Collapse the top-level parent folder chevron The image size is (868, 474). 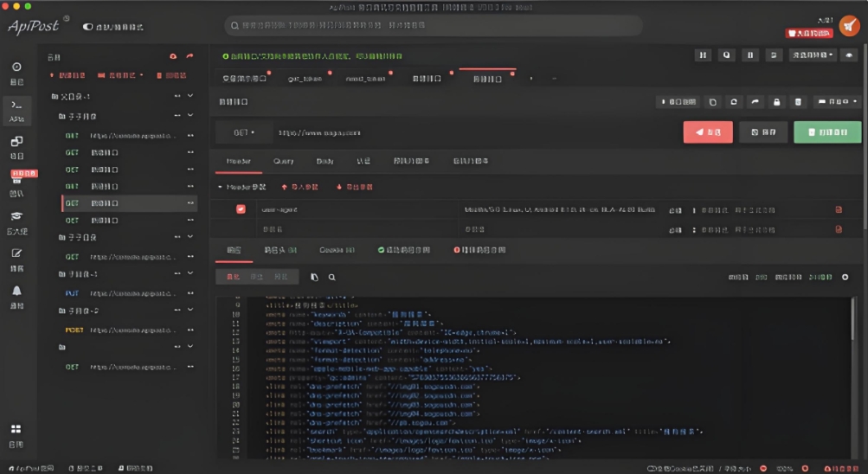[x=190, y=96]
